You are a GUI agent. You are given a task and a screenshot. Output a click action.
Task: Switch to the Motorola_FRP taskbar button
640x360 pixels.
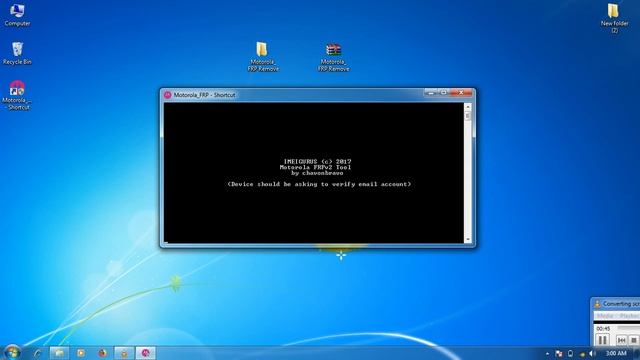146,353
